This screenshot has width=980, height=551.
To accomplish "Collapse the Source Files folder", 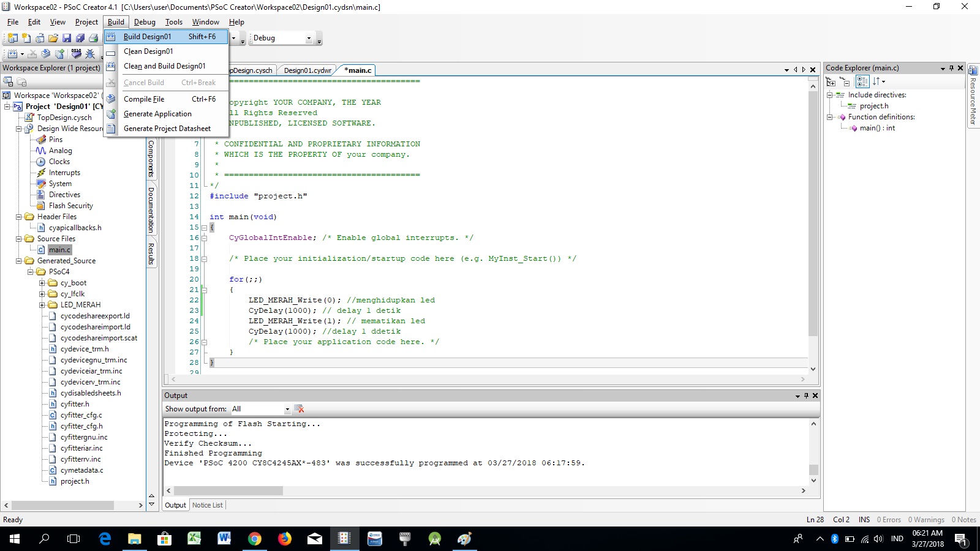I will 19,239.
